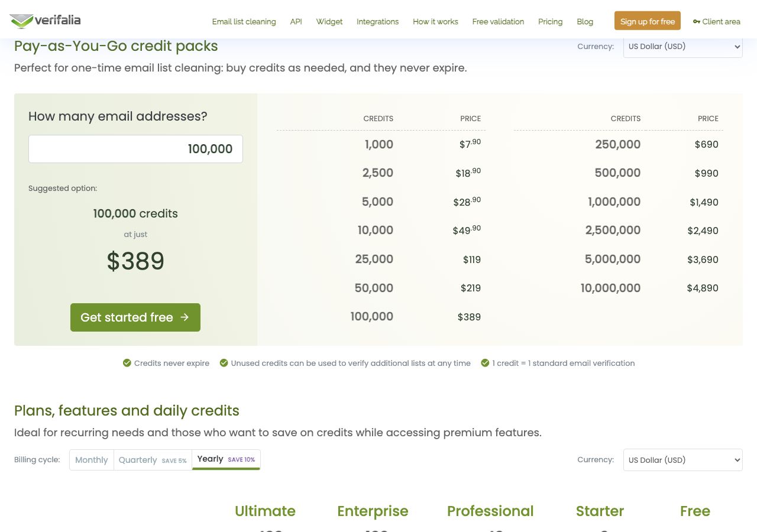Open plans section Currency dropdown
This screenshot has width=757, height=532.
[683, 460]
